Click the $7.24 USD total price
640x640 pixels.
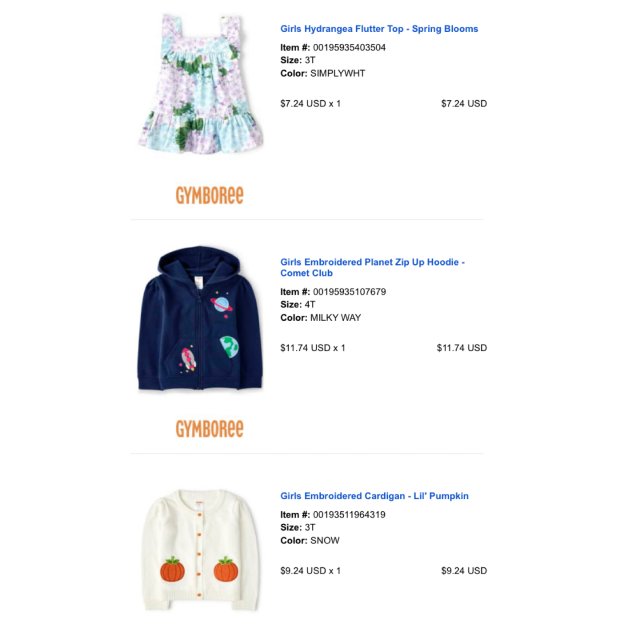point(464,104)
